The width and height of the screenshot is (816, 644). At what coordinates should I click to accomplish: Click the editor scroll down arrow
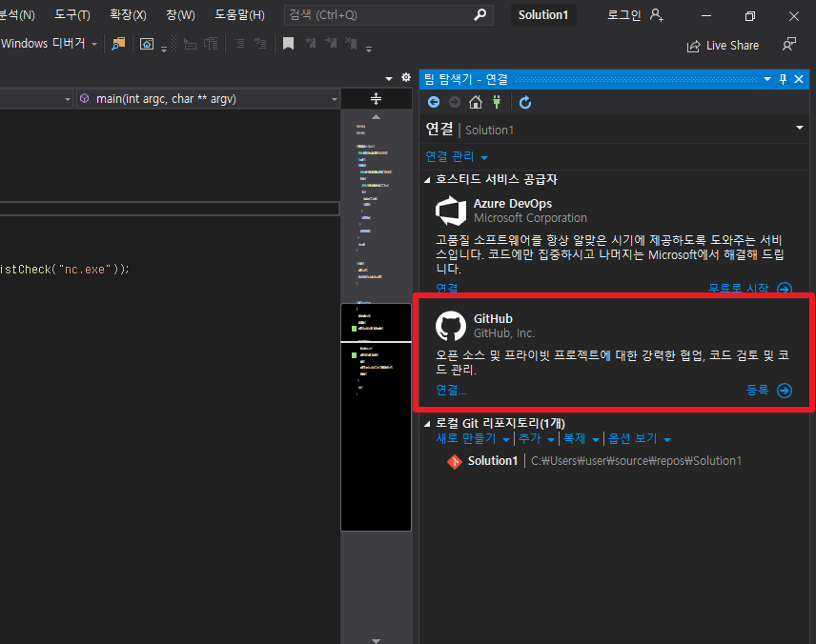click(x=376, y=640)
